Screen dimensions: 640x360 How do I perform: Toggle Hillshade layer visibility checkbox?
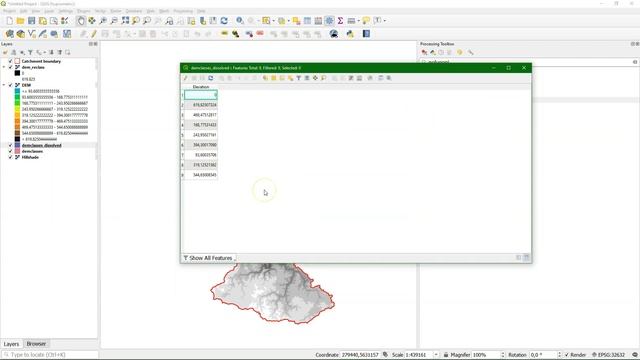point(11,157)
